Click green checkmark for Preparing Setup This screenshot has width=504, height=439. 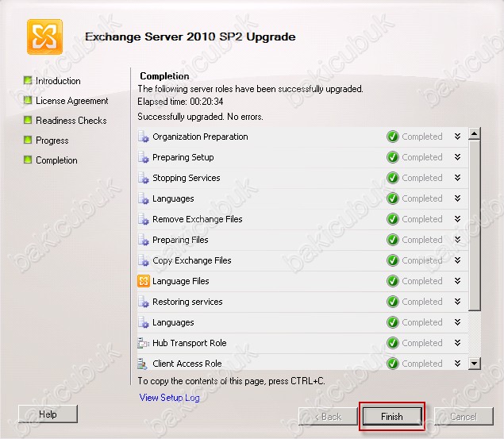pyautogui.click(x=392, y=157)
